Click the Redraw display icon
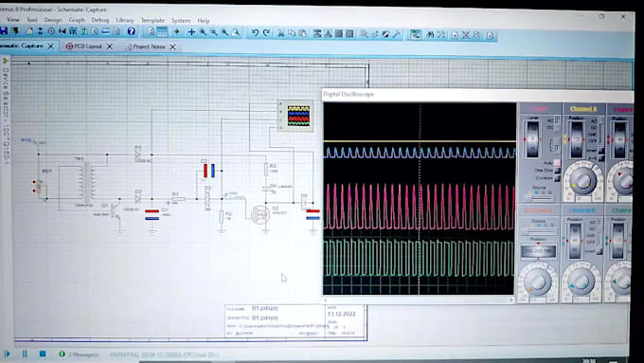This screenshot has width=644, height=363. point(152,31)
